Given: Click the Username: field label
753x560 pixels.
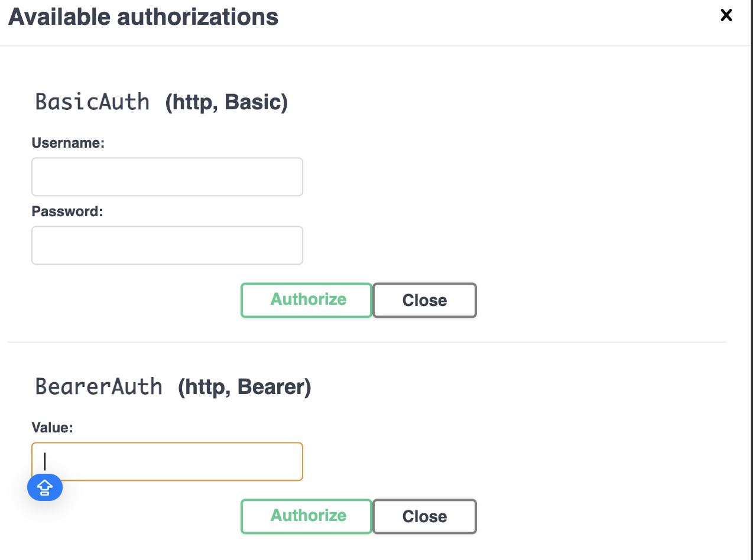Looking at the screenshot, I should [68, 143].
